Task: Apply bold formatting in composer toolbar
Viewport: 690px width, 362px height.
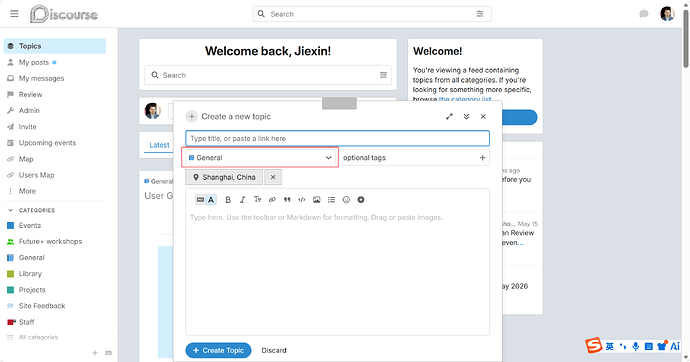Action: click(228, 200)
